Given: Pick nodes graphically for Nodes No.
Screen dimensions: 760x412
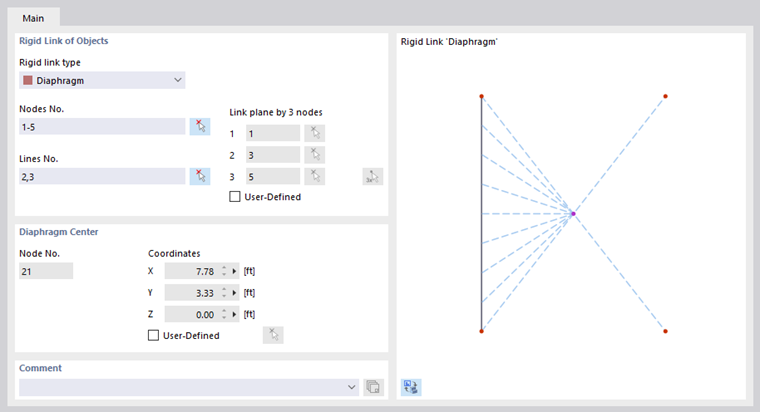Looking at the screenshot, I should click(x=200, y=127).
